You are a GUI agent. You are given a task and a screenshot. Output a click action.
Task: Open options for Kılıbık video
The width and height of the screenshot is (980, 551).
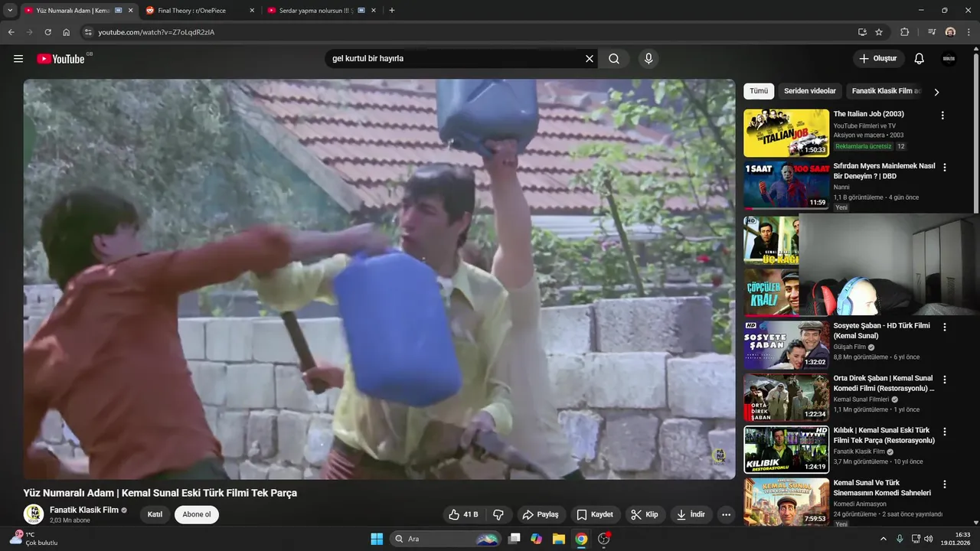point(944,432)
